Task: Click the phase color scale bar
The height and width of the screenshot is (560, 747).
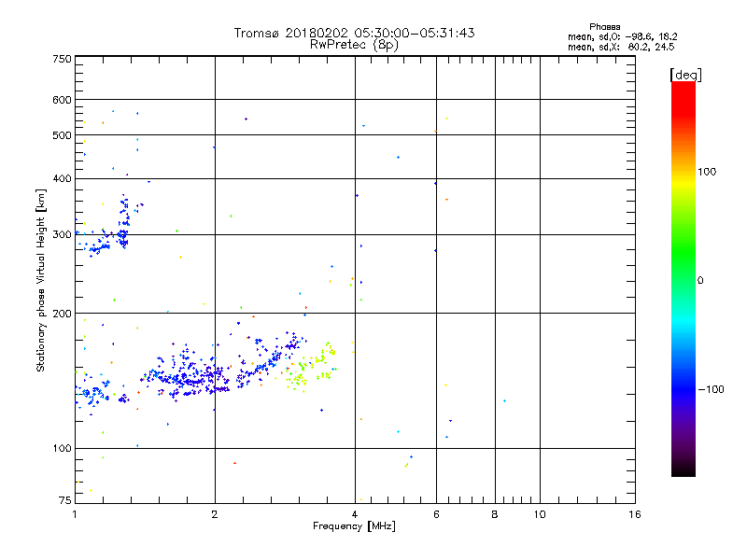Action: 684,279
